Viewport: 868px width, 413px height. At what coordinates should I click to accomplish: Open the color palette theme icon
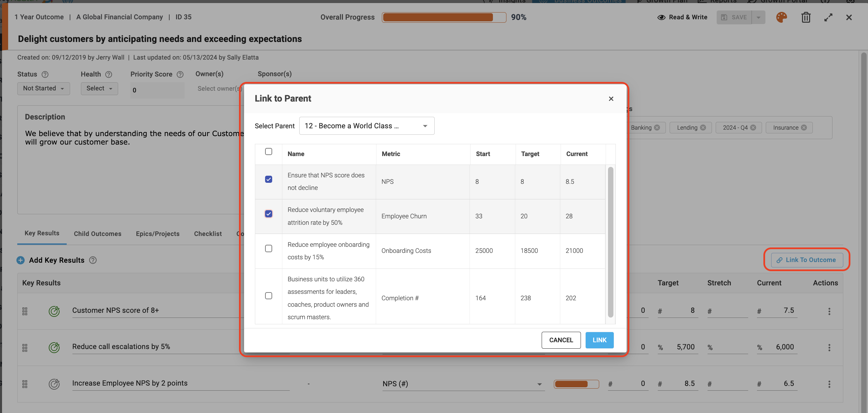click(x=781, y=17)
